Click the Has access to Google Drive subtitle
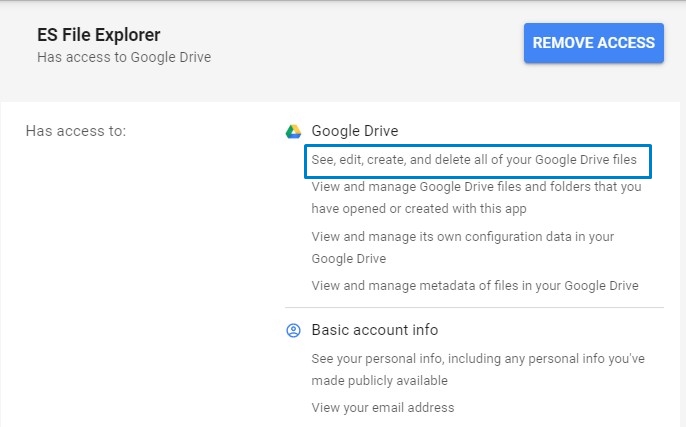The image size is (686, 427). click(x=124, y=57)
